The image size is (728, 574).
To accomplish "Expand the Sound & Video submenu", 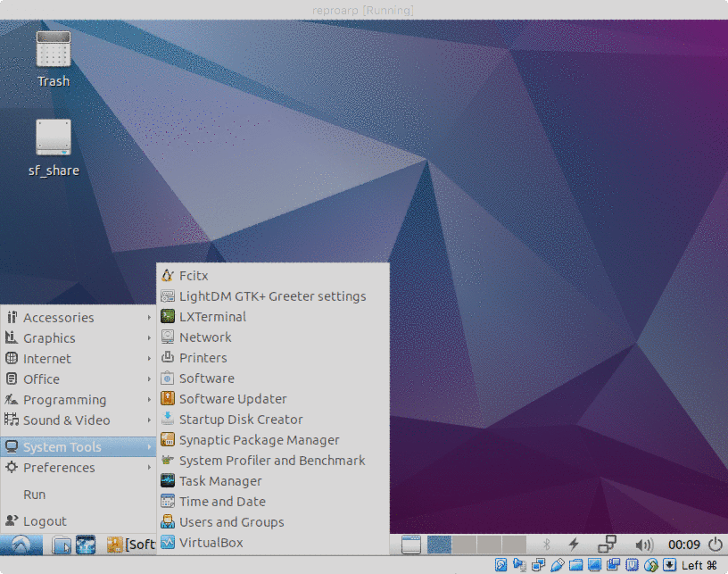I will click(x=78, y=420).
